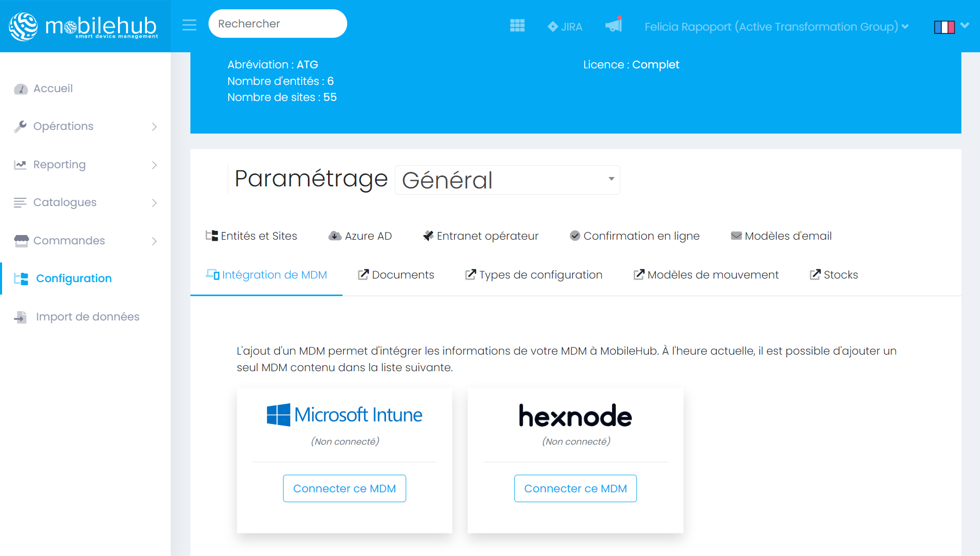Switch to the Confirmation en ligne tab
Screen dimensions: 980x556
634,236
